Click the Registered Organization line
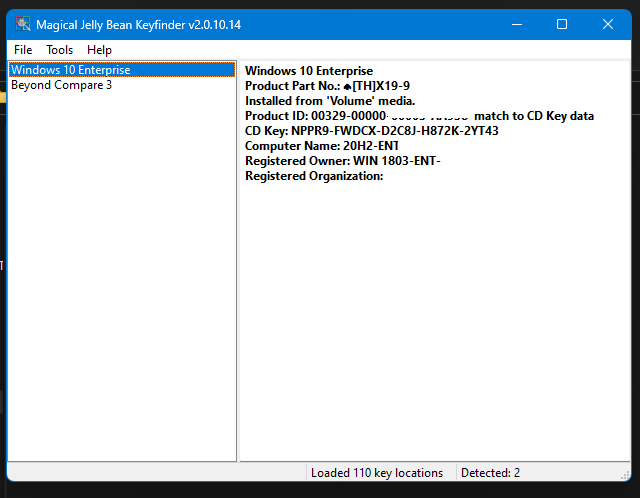The width and height of the screenshot is (640, 498). [314, 176]
